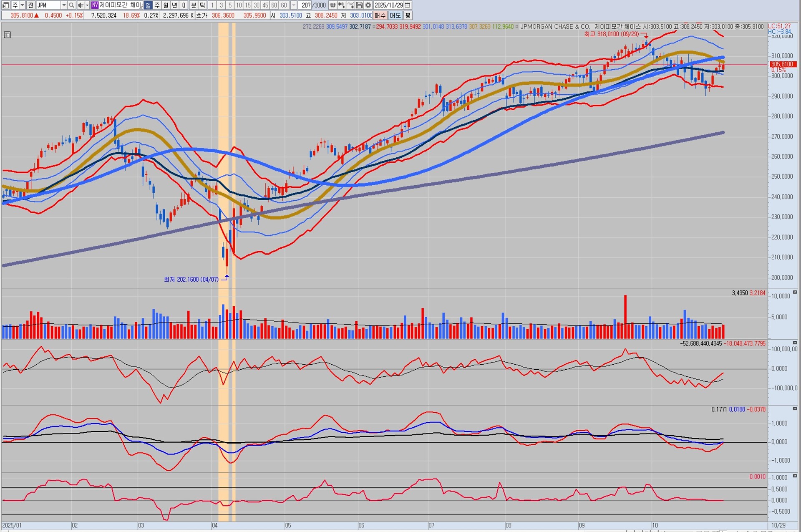Image resolution: width=801 pixels, height=532 pixels.
Task: Click the crosshair drawing tool icon
Action: click(x=350, y=5)
